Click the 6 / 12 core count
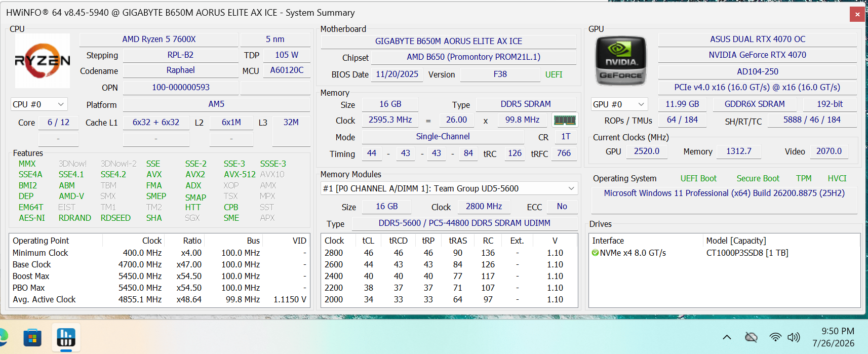Screen dimensions: 868x354 tap(58, 123)
